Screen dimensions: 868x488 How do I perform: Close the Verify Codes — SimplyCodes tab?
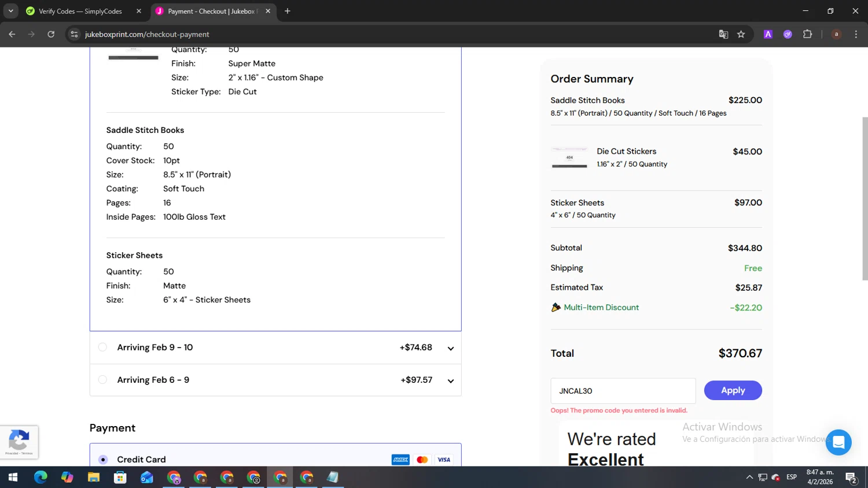[x=139, y=11]
